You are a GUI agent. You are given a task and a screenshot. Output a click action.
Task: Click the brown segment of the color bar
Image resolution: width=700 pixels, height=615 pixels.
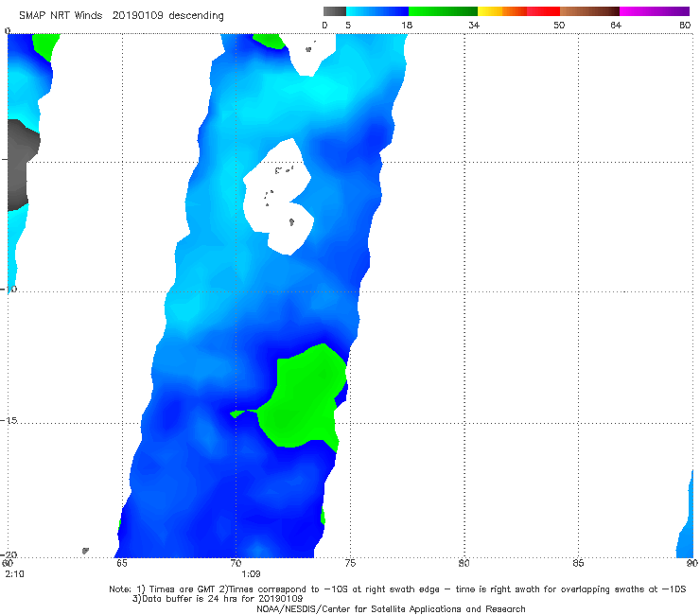(589, 11)
